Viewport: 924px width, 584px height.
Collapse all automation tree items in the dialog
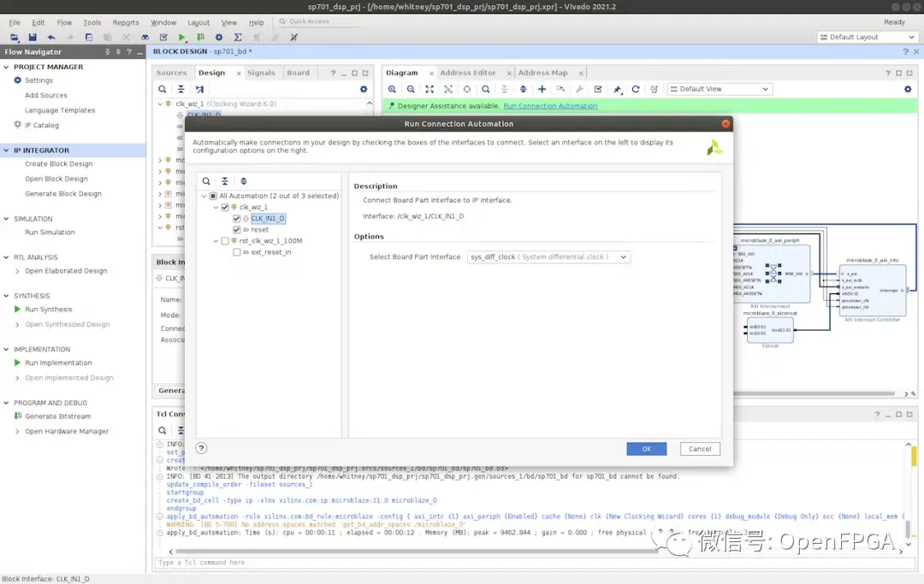coord(225,181)
